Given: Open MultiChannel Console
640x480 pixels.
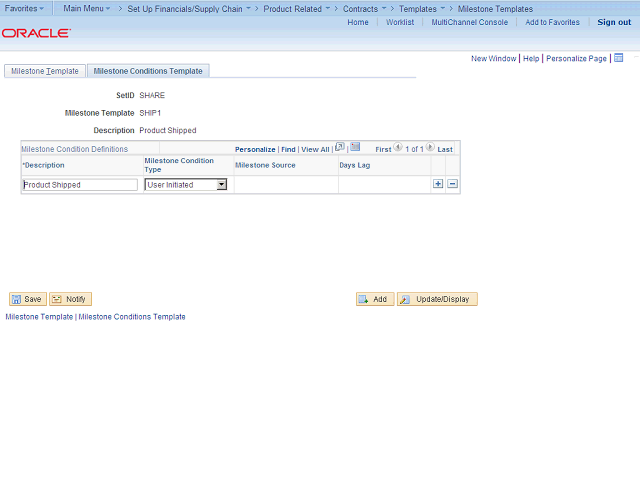Looking at the screenshot, I should pyautogui.click(x=470, y=22).
